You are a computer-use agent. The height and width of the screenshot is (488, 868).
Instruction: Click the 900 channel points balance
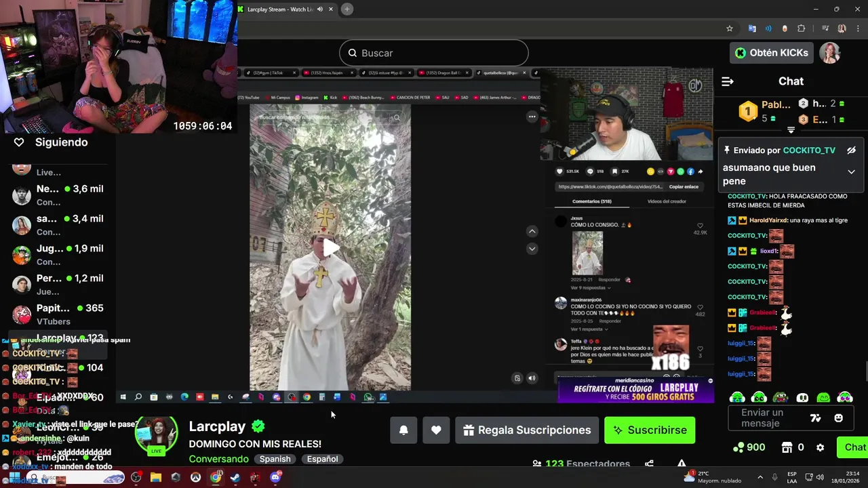(x=749, y=447)
